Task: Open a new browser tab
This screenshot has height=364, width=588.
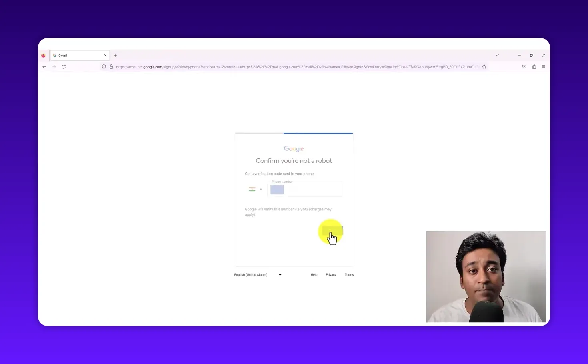Action: 115,55
